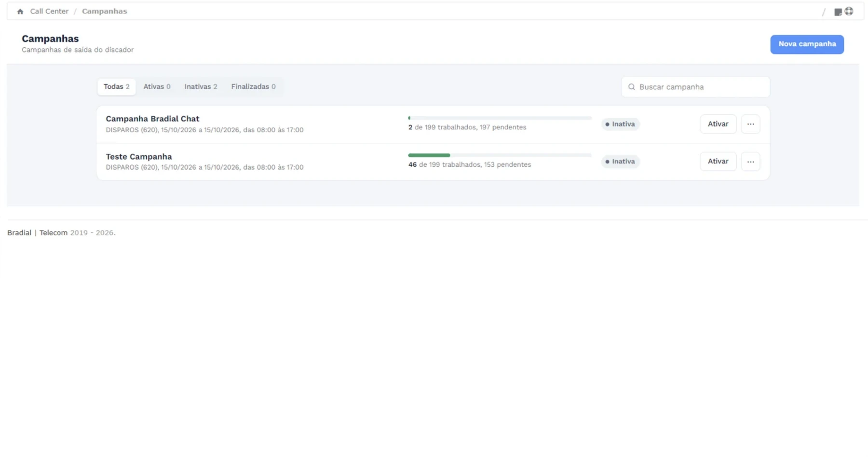Click the Inativa status badge of Teste Campanha

[x=620, y=162]
